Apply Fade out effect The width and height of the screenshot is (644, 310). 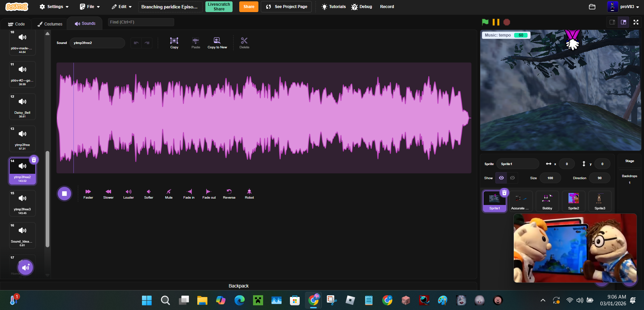click(209, 194)
